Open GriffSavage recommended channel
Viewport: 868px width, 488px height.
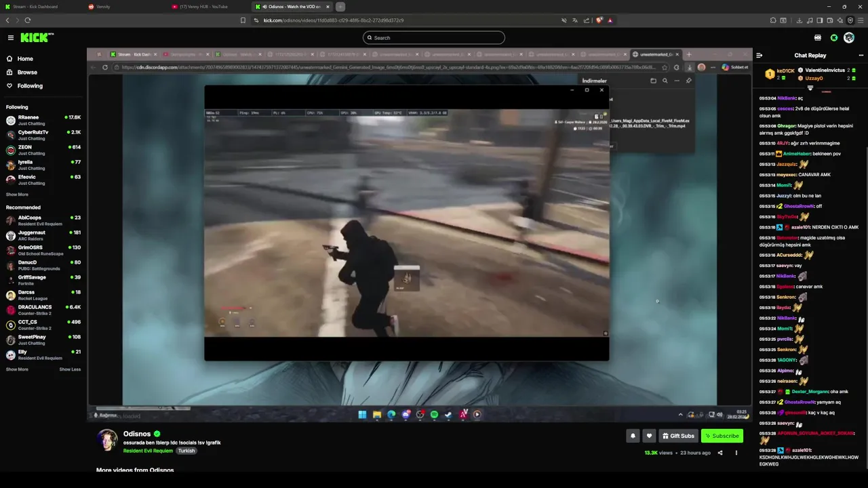[x=43, y=281]
